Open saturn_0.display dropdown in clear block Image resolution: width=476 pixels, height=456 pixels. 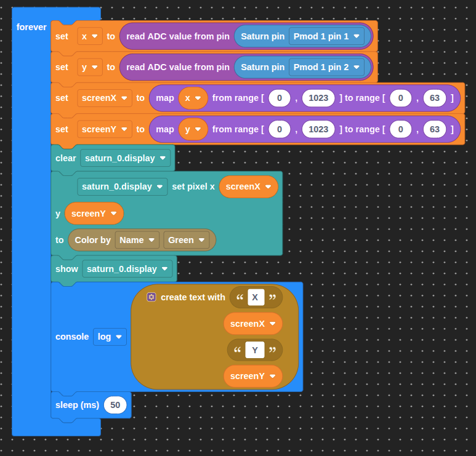[x=125, y=158]
